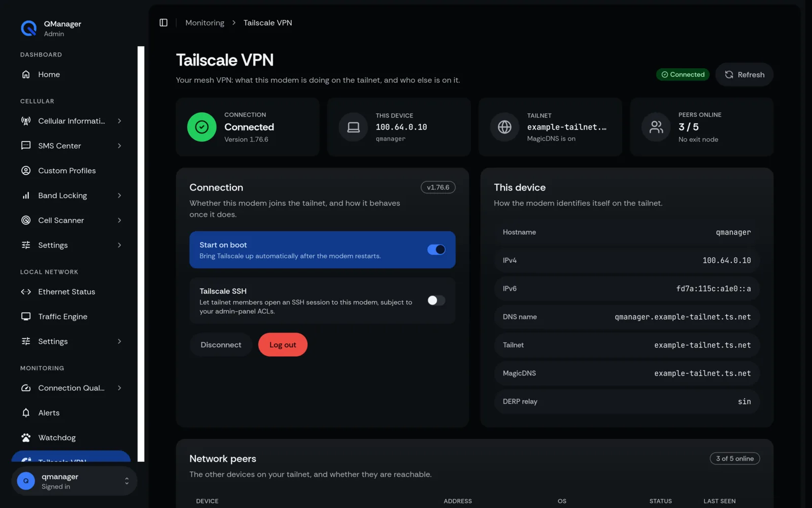Image resolution: width=812 pixels, height=508 pixels.
Task: Click the Ethernet Status arrows icon
Action: [26, 292]
